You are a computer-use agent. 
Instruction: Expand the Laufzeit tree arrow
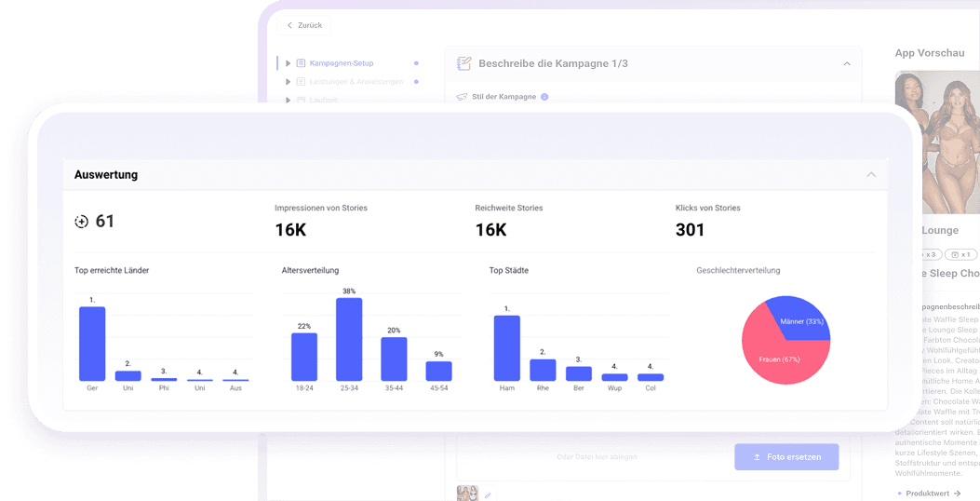[289, 100]
